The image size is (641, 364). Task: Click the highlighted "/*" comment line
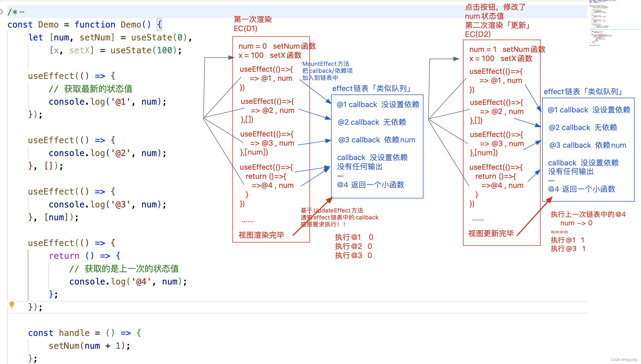(13, 12)
